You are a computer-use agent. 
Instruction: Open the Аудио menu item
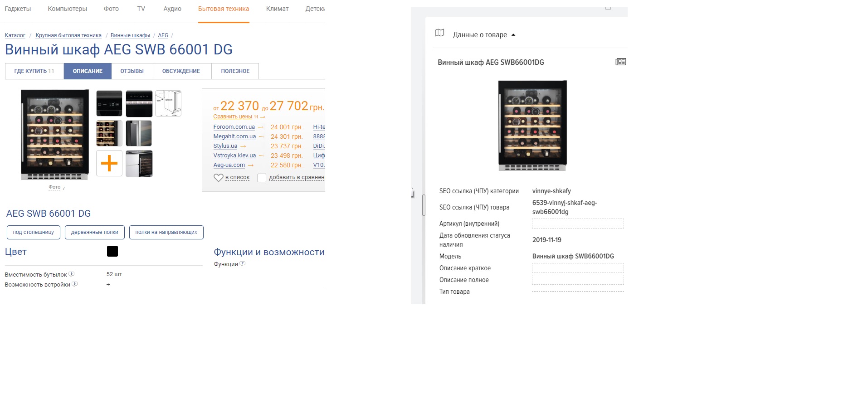coord(172,9)
